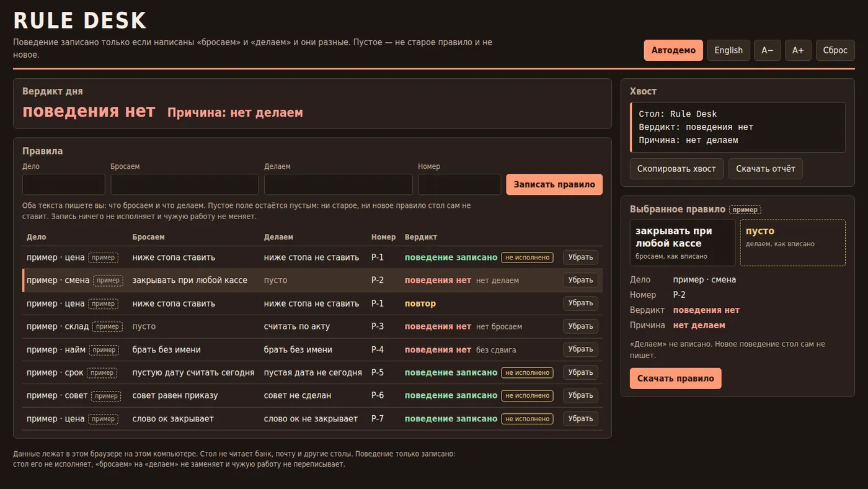Select the 'пример · смена' table row

(x=312, y=280)
